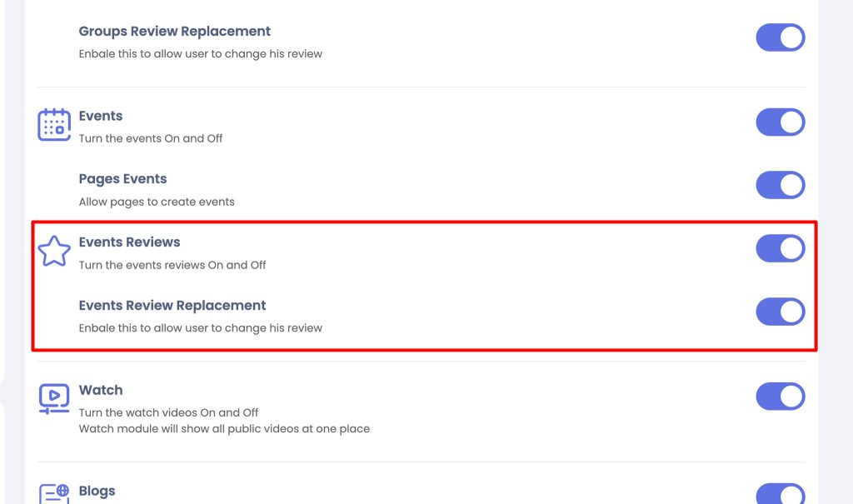Turn off the Events toggle

780,122
